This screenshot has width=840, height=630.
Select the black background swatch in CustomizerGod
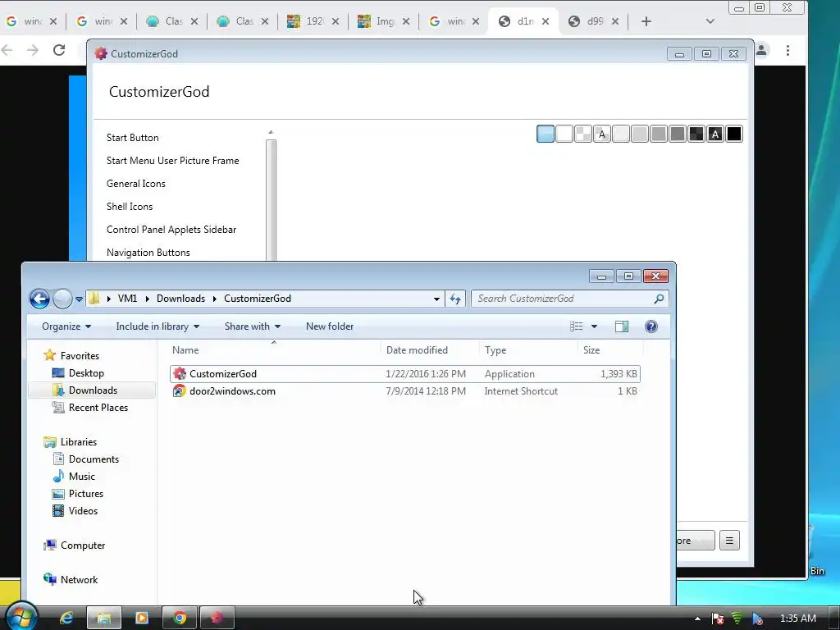point(733,134)
